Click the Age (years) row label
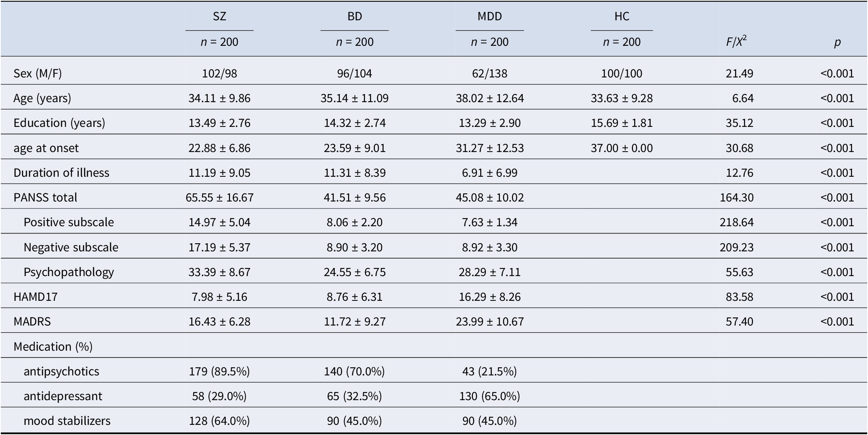This screenshot has height=435, width=868. coord(42,98)
